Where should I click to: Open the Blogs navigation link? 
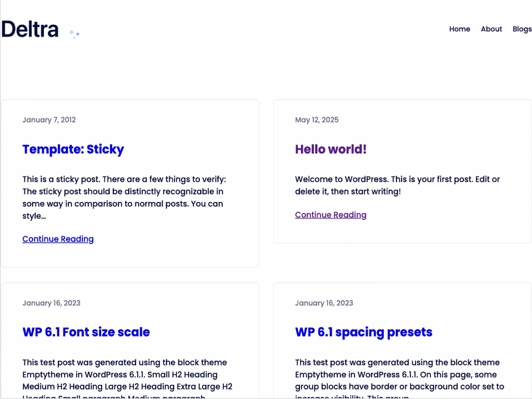tap(521, 29)
